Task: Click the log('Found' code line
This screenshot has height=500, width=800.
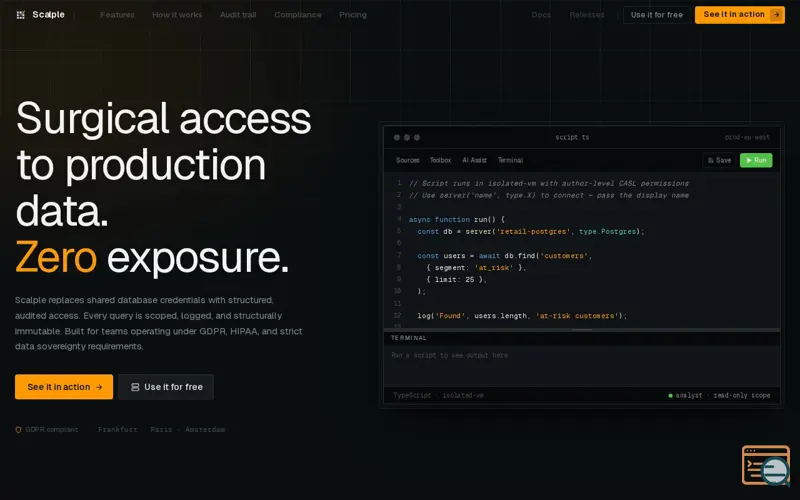Action: 522,316
